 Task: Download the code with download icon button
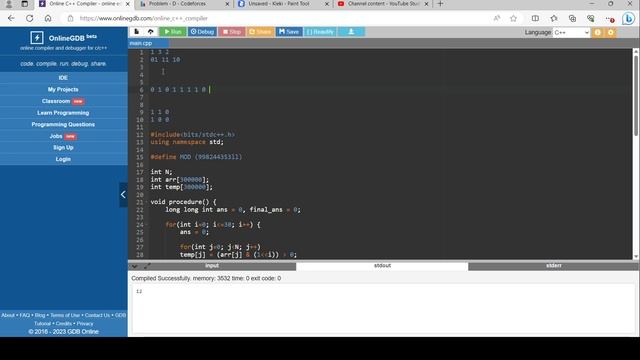click(351, 32)
